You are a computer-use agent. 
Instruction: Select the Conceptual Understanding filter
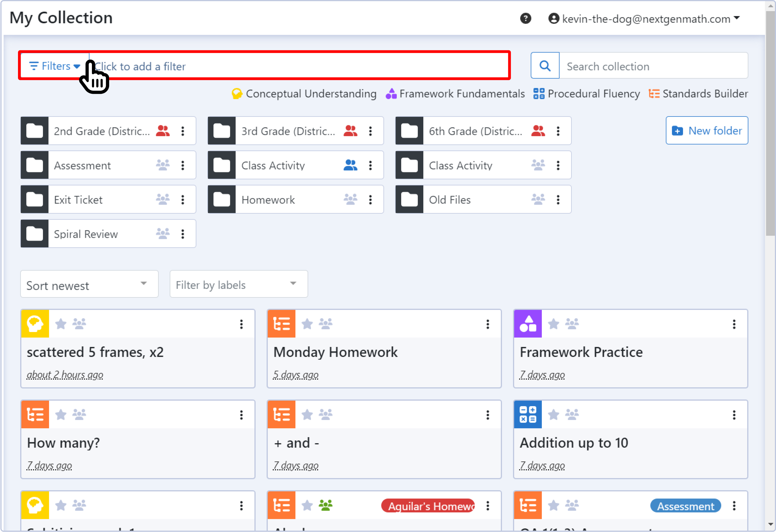(304, 94)
